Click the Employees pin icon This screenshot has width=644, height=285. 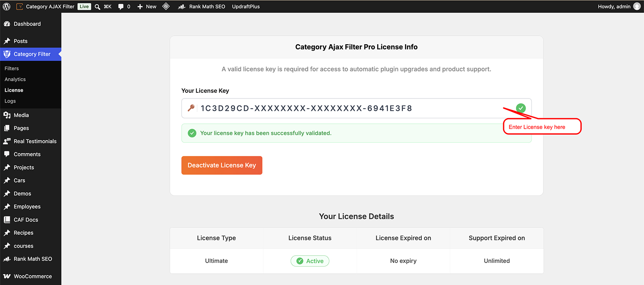7,207
